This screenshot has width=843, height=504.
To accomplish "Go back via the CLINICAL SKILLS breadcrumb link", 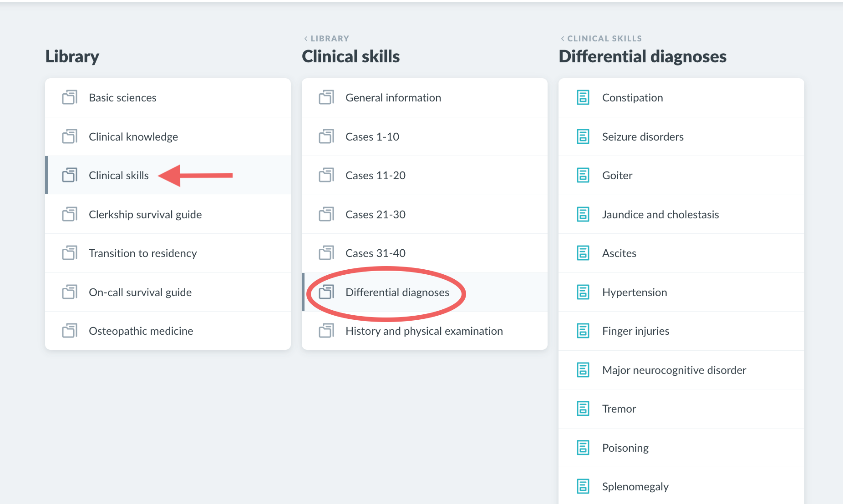I will (x=601, y=39).
